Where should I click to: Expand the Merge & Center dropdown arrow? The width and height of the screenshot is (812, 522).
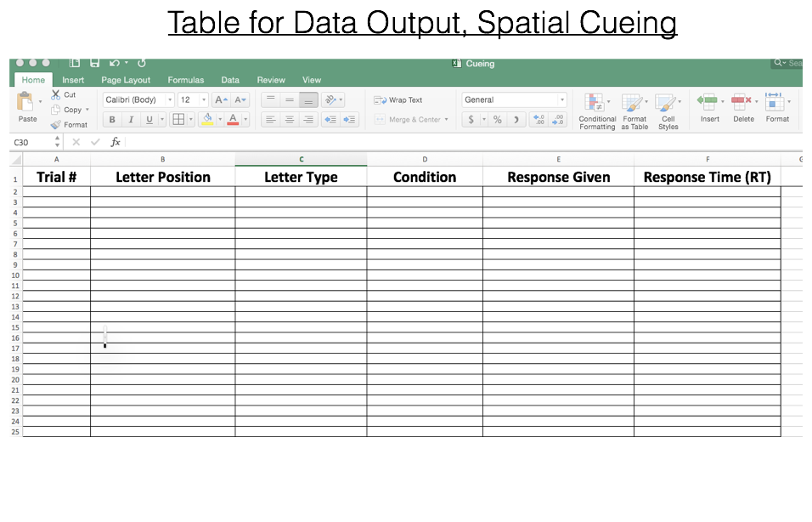coord(446,119)
